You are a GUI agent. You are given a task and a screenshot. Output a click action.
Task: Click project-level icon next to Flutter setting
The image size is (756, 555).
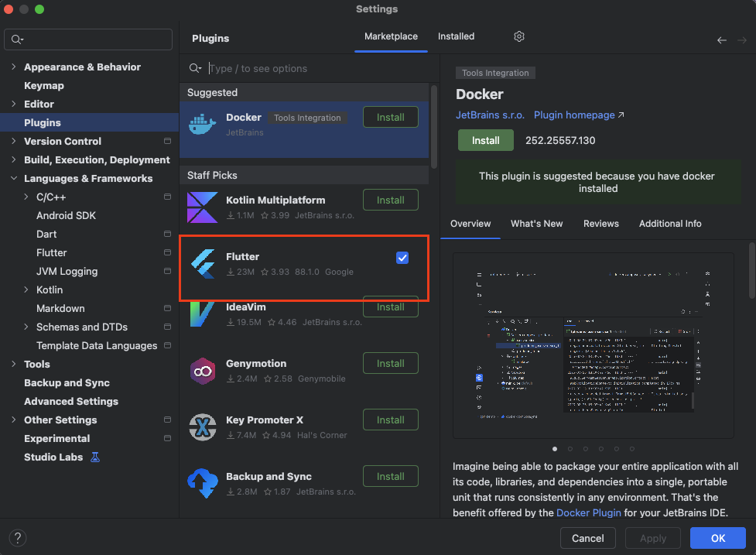click(167, 252)
